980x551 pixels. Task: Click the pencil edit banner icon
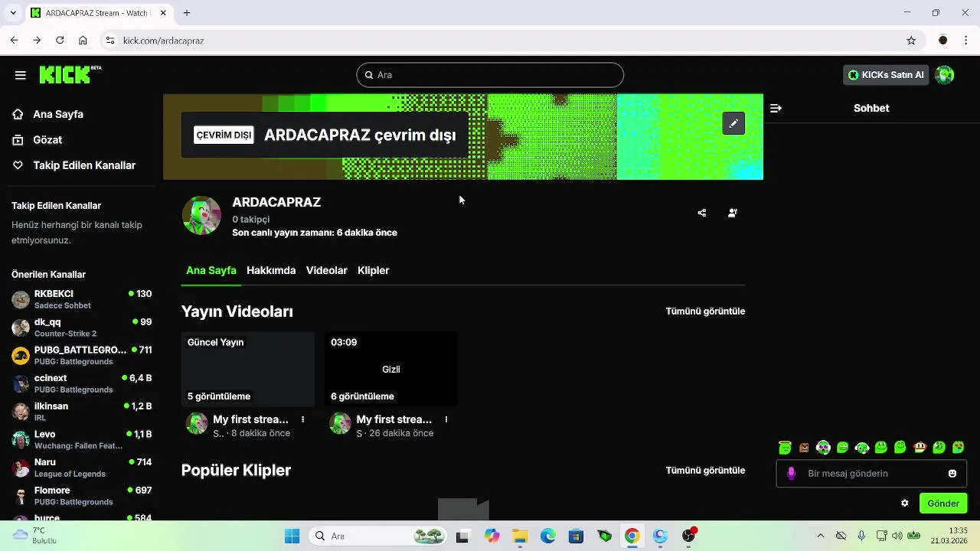733,123
